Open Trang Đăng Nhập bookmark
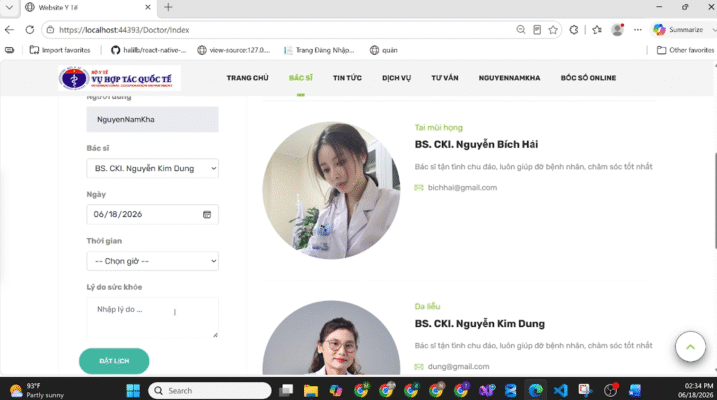This screenshot has width=717, height=400. click(319, 50)
